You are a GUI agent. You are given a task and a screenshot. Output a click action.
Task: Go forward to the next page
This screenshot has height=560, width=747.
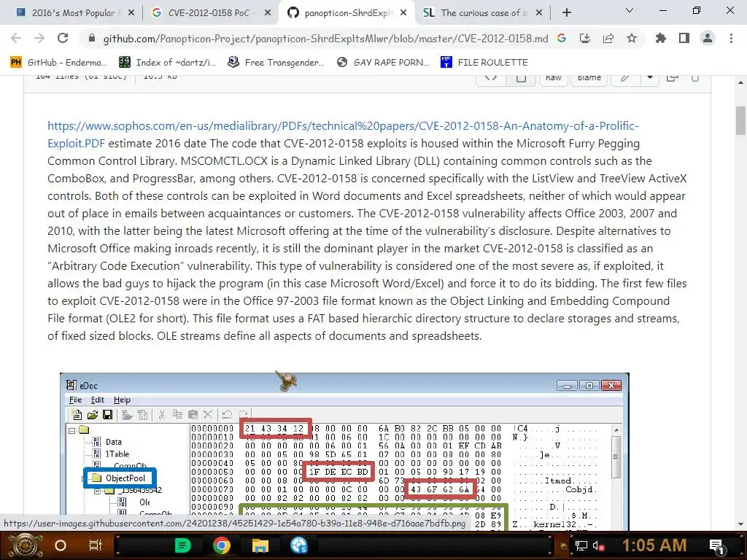pyautogui.click(x=39, y=38)
